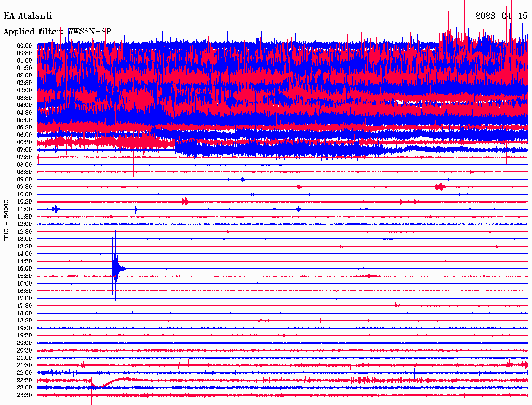Select the 18:30 time label
This screenshot has width=532, height=405.
point(24,320)
